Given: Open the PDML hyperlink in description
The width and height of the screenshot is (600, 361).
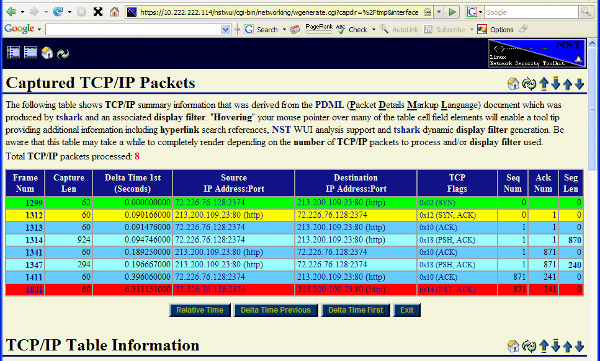Looking at the screenshot, I should pyautogui.click(x=329, y=105).
